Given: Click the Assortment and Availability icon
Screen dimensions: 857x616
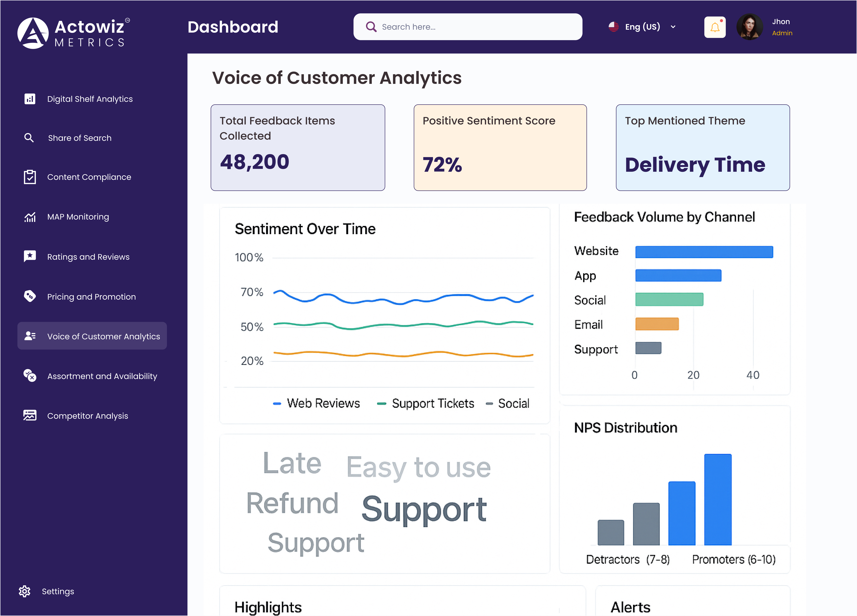Looking at the screenshot, I should pyautogui.click(x=30, y=376).
